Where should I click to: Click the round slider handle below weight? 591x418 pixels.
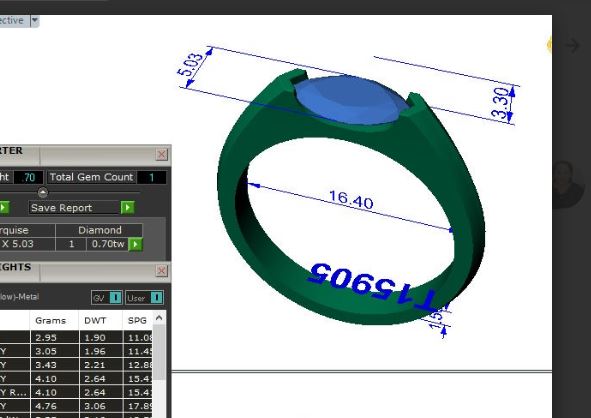[x=43, y=193]
